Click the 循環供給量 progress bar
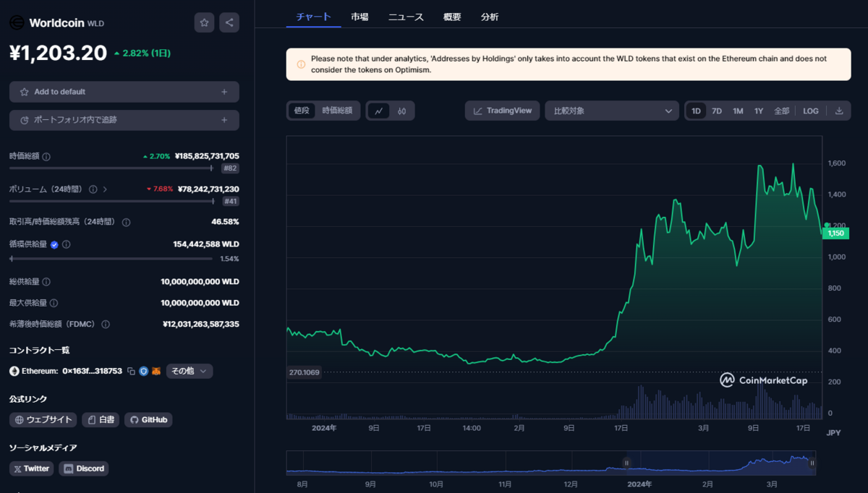The width and height of the screenshot is (868, 493). pos(111,258)
